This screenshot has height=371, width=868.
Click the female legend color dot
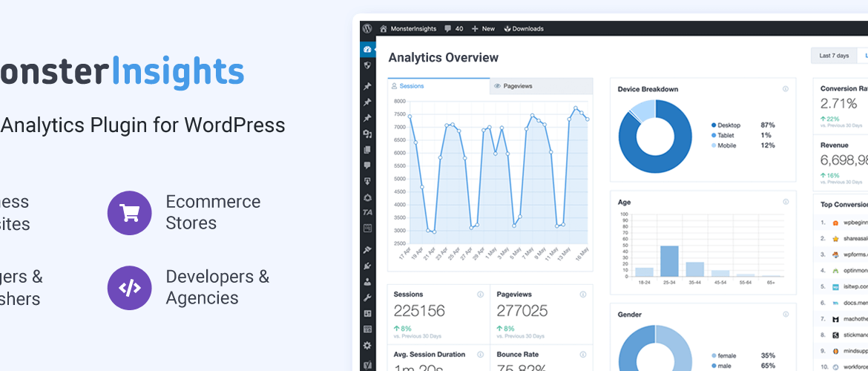(x=714, y=355)
